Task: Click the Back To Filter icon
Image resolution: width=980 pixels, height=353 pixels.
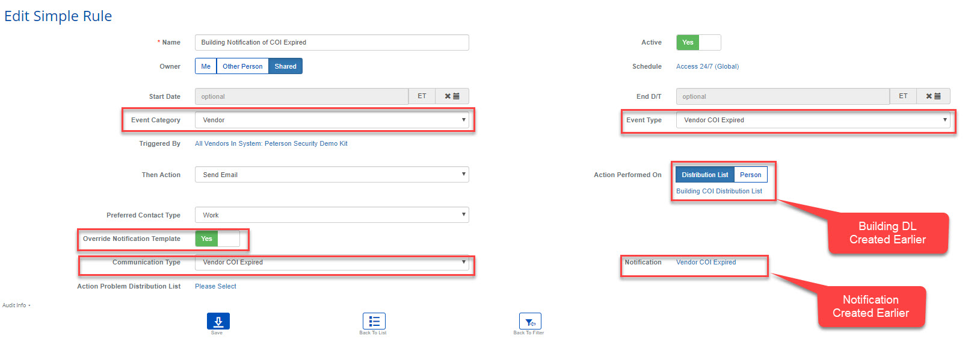Action: tap(529, 321)
